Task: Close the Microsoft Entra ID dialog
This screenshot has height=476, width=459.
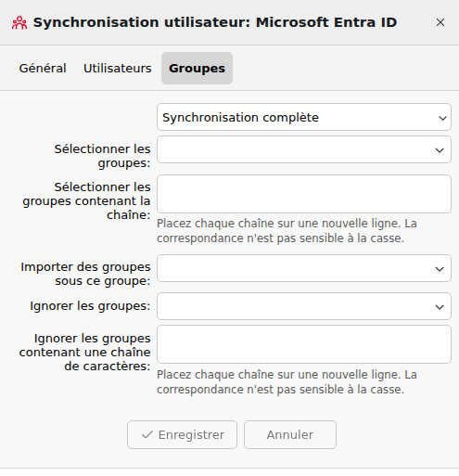Action: click(440, 22)
